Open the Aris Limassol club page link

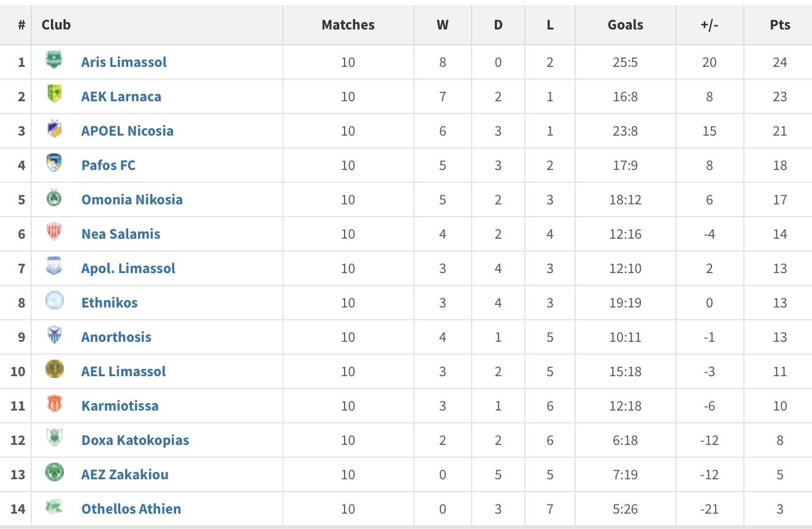coord(124,62)
